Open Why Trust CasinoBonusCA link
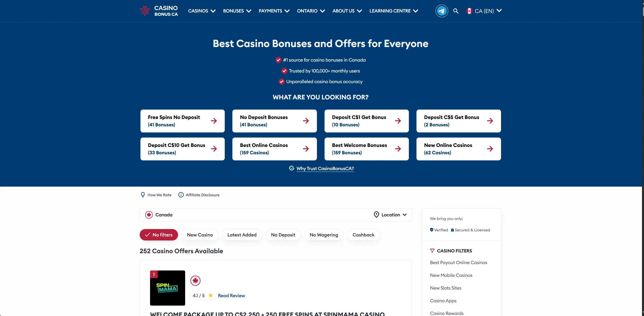The width and height of the screenshot is (644, 316). pos(325,169)
